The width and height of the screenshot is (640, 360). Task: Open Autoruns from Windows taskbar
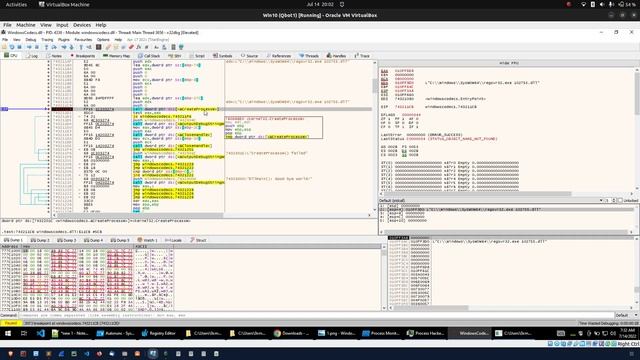115,333
